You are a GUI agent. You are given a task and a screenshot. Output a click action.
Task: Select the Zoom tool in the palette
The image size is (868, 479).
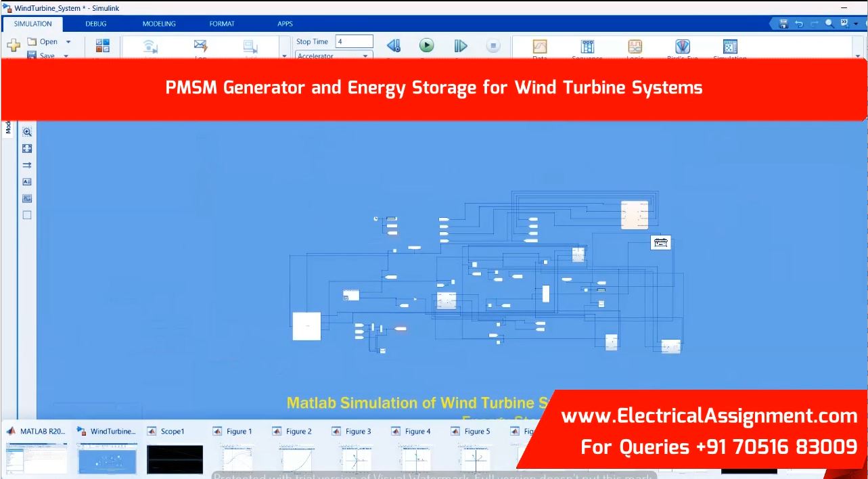pyautogui.click(x=27, y=132)
